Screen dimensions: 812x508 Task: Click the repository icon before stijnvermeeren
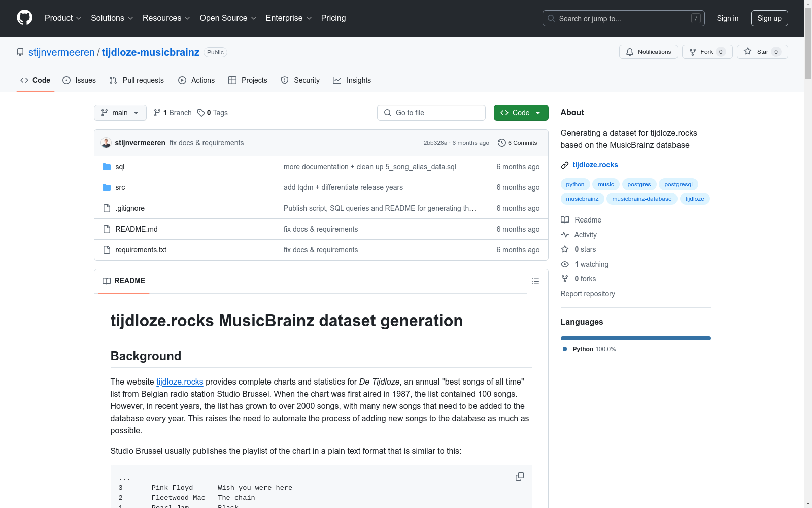pos(20,52)
